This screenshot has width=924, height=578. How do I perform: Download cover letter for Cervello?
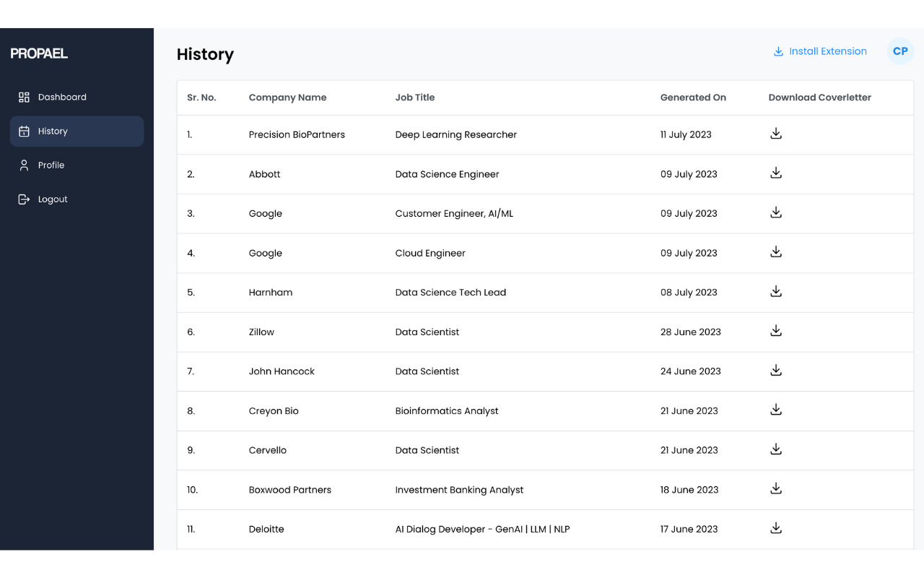pos(776,449)
